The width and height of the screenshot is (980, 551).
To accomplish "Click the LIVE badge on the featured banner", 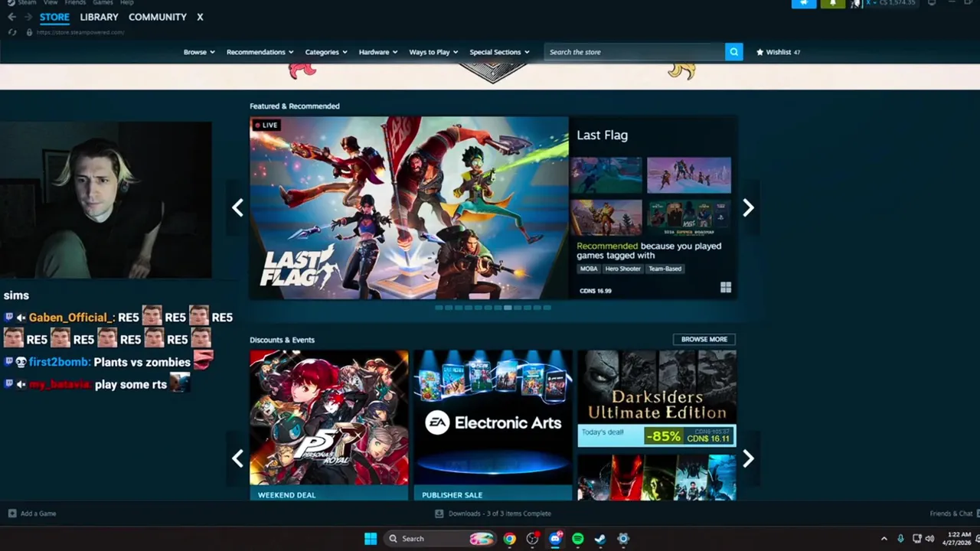I will [266, 125].
